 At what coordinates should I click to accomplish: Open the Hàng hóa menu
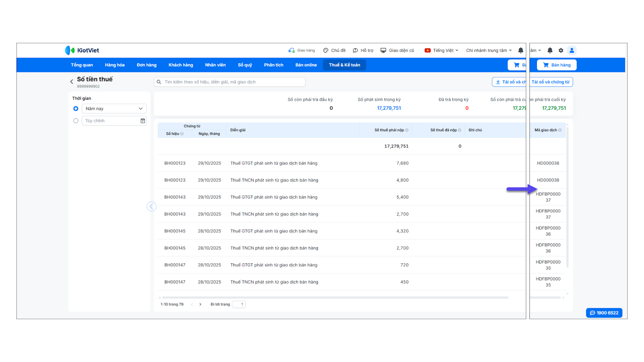click(115, 65)
